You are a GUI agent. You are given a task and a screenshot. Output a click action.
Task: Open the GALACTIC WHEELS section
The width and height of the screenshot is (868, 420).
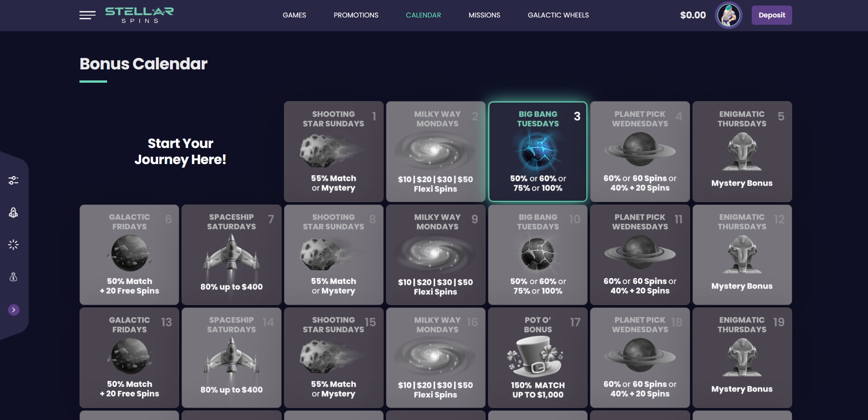558,15
